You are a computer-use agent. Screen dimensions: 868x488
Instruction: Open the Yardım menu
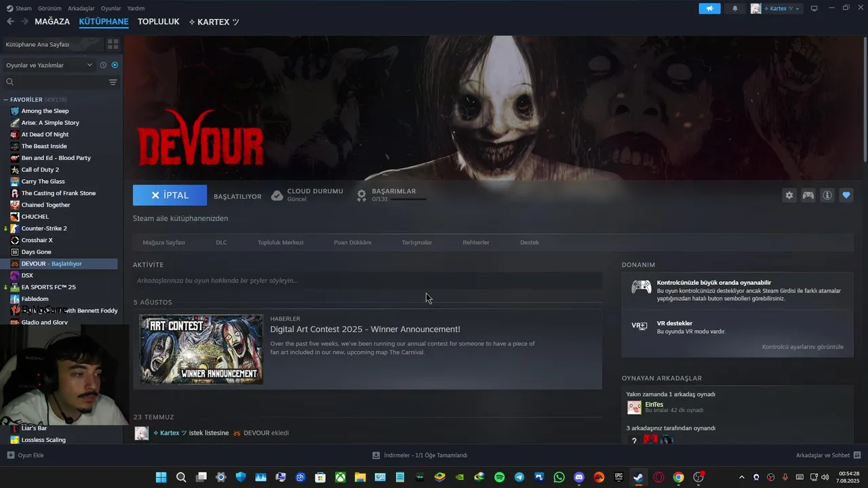click(x=136, y=8)
